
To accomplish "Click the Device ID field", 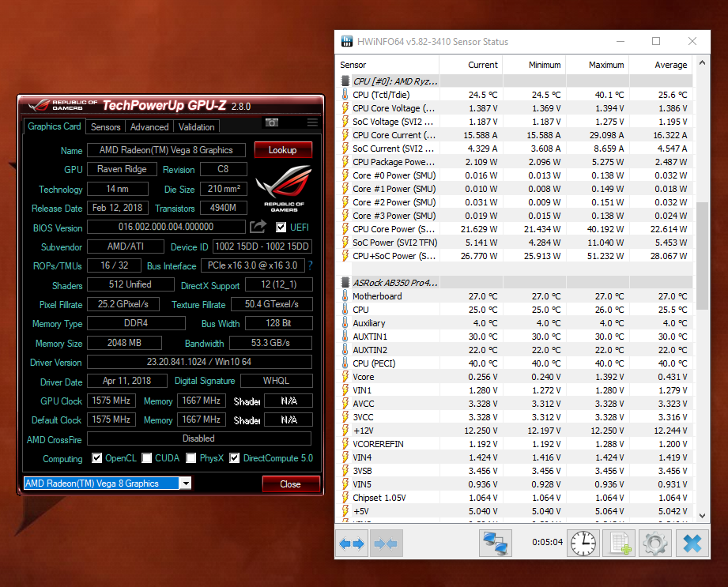I will click(262, 246).
